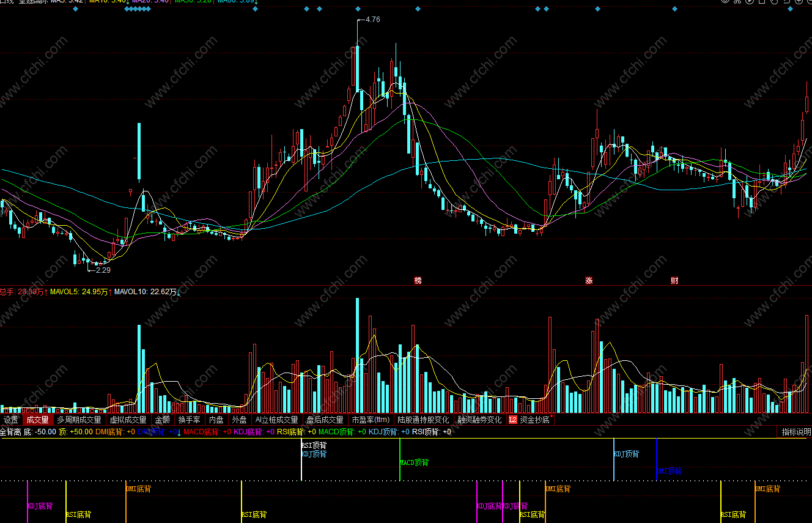
Task: Switch to 多周期成交量 tab
Action: [x=79, y=420]
